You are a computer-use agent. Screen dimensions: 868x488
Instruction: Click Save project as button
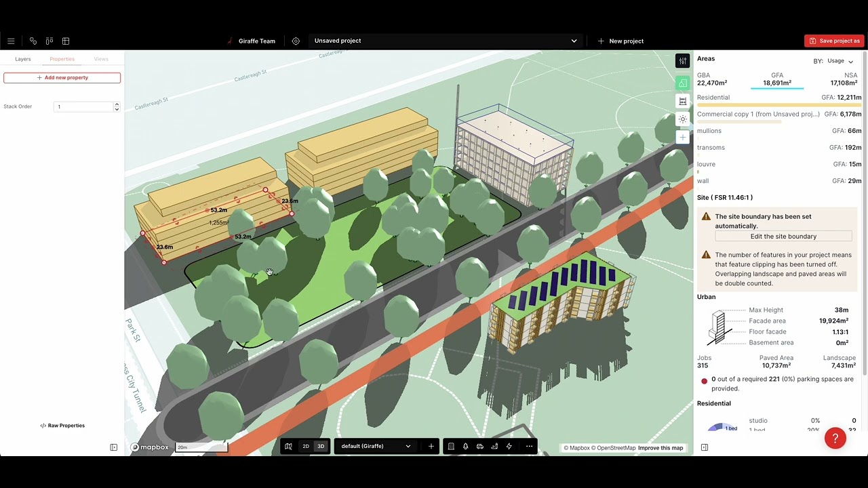(x=834, y=41)
